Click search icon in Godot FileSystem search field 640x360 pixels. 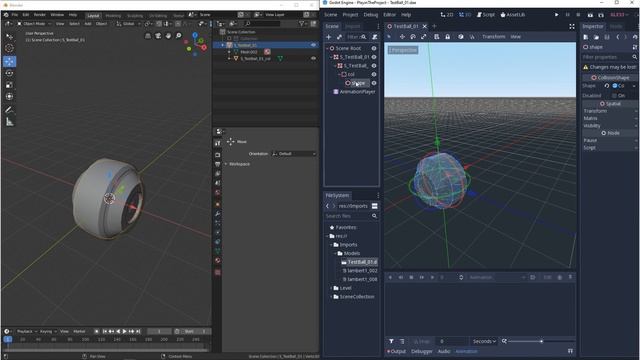pyautogui.click(x=374, y=216)
